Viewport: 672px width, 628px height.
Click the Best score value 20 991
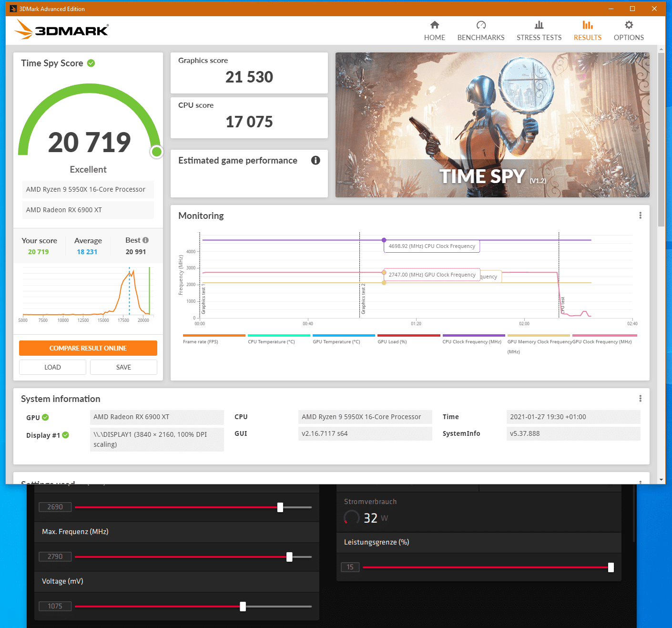click(x=136, y=252)
